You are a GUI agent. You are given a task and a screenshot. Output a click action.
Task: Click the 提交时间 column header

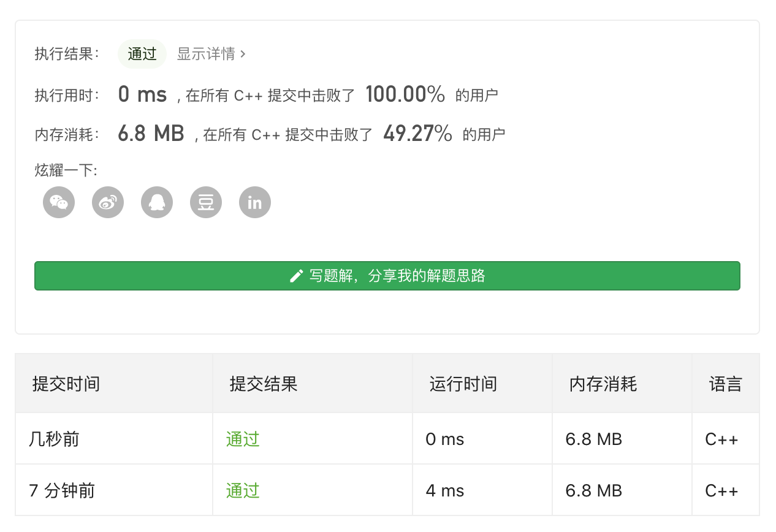click(x=66, y=384)
